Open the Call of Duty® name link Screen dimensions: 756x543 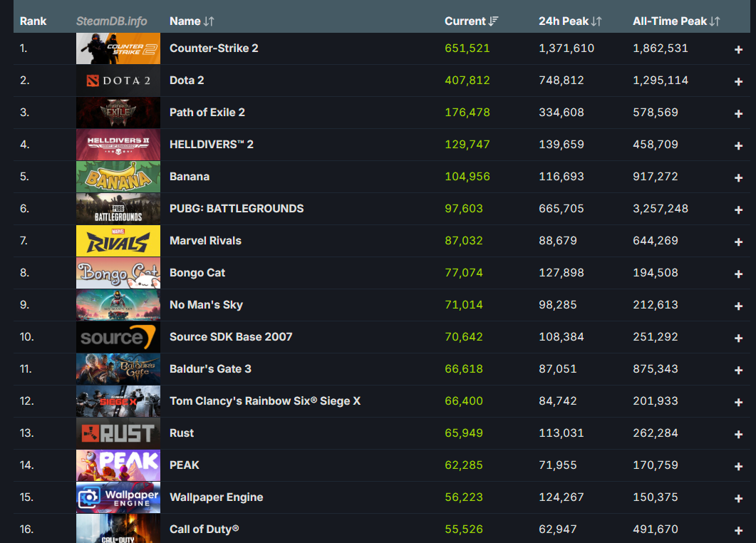tap(204, 529)
